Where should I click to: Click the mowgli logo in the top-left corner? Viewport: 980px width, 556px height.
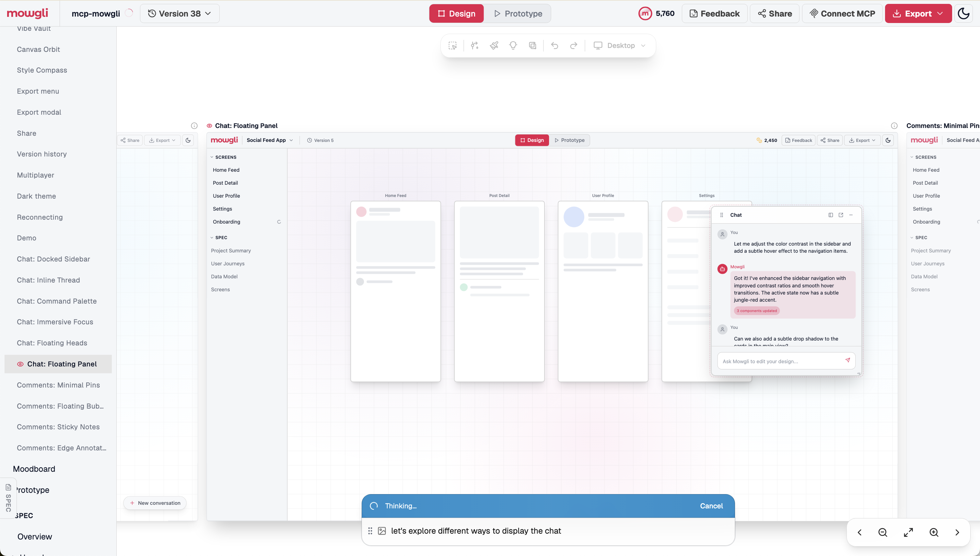coord(28,13)
